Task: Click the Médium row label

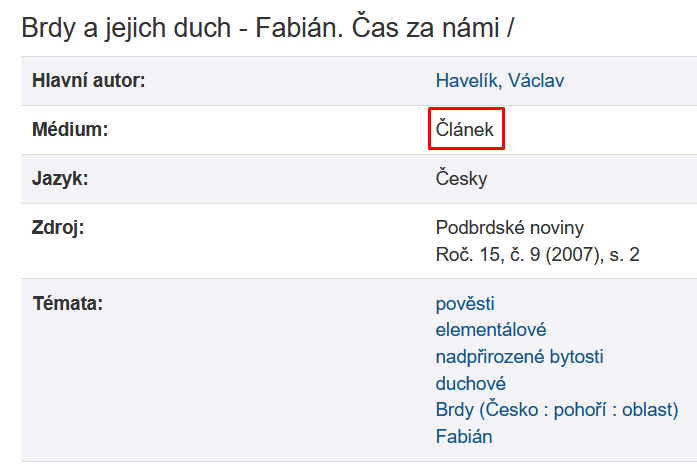Action: [70, 130]
